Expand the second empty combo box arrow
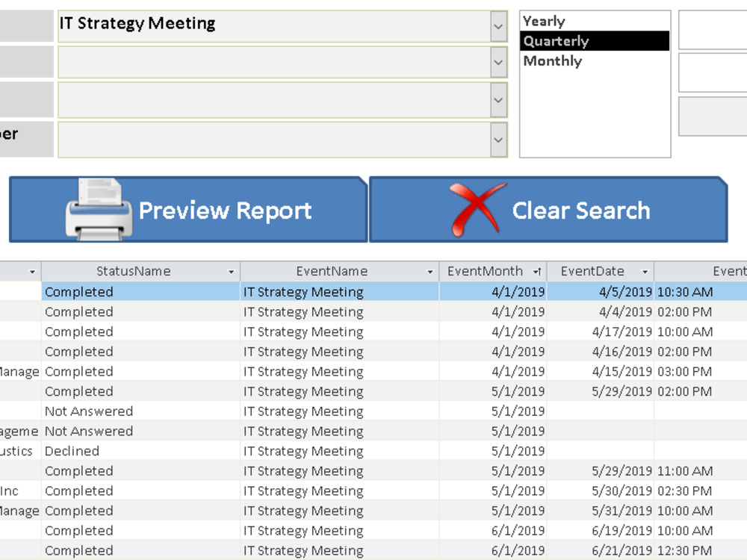 (x=498, y=62)
